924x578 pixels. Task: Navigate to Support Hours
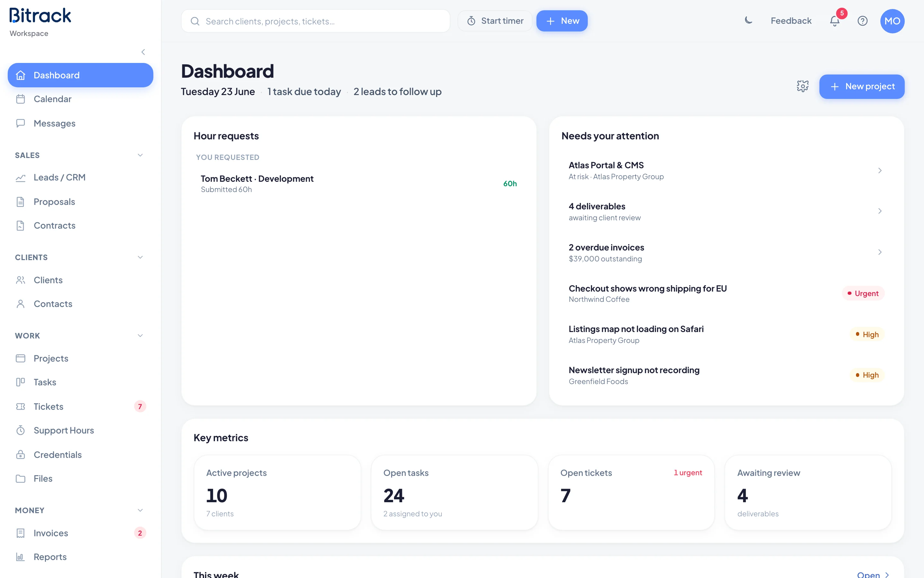80,430
